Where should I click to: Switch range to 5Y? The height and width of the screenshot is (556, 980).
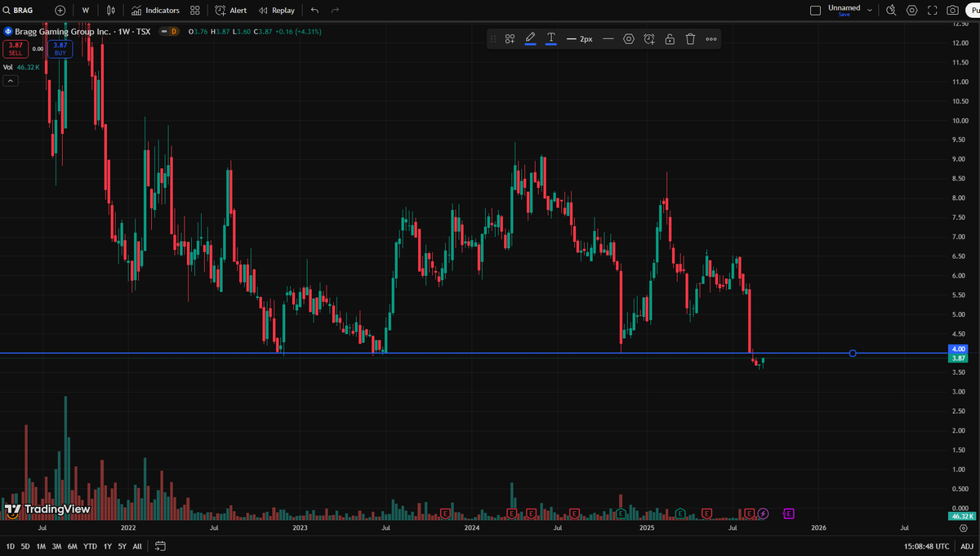coord(122,546)
